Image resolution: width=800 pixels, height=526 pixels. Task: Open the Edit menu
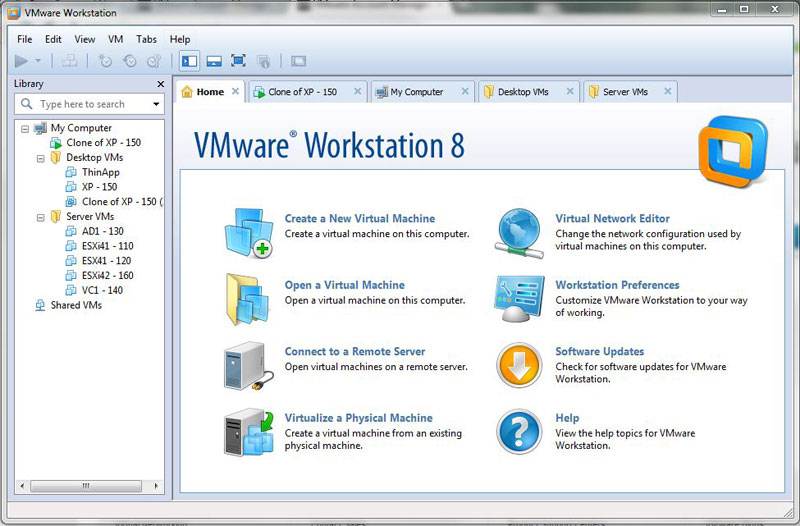[53, 39]
